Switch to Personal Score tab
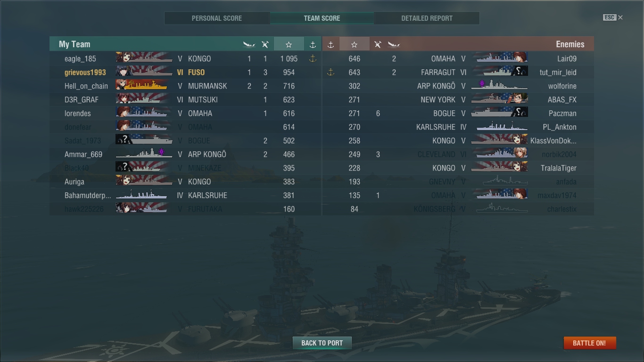 217,18
